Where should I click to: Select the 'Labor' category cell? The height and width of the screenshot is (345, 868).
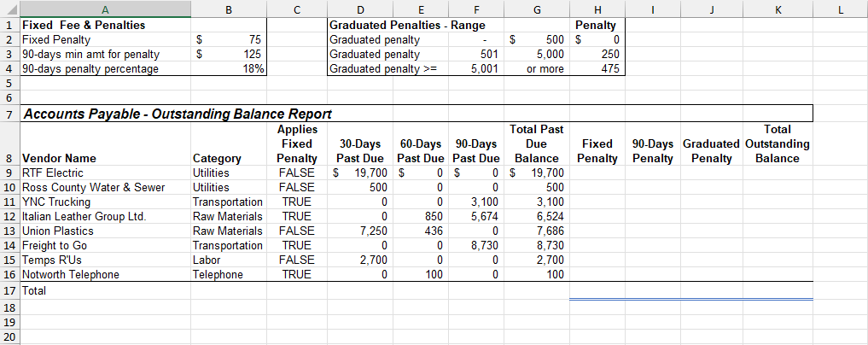click(229, 259)
